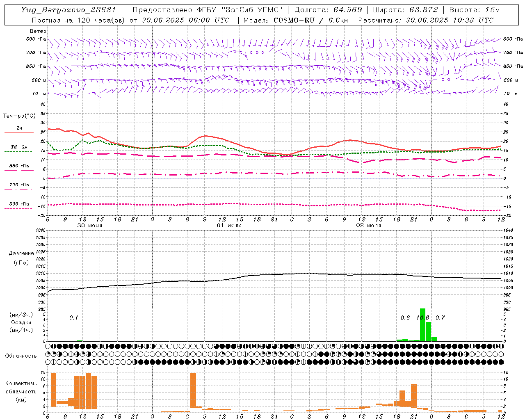Click the precipitation value 0.7

coord(440,317)
